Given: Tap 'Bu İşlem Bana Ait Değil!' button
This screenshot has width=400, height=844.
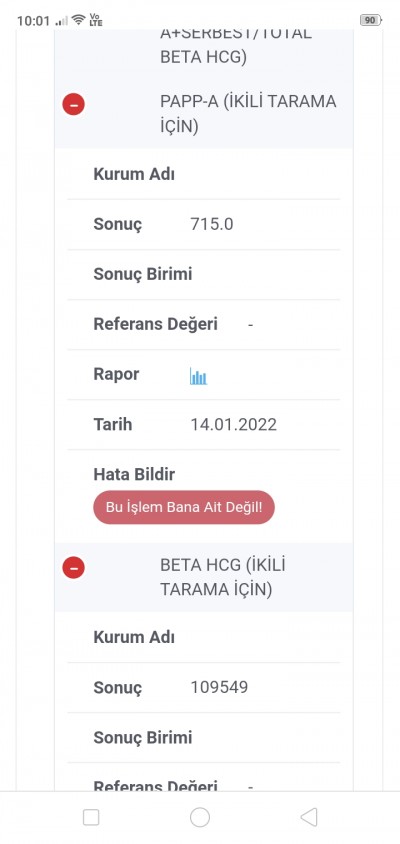Looking at the screenshot, I should pos(184,507).
